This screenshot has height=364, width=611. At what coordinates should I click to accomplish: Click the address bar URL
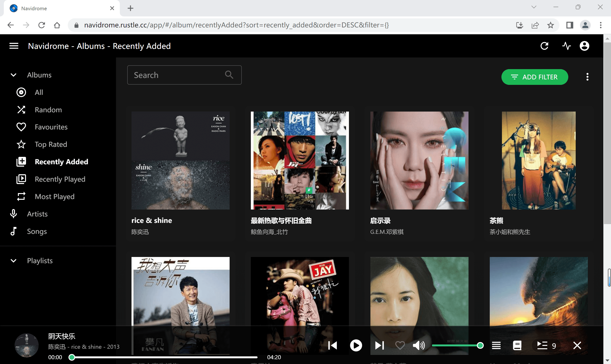(236, 25)
